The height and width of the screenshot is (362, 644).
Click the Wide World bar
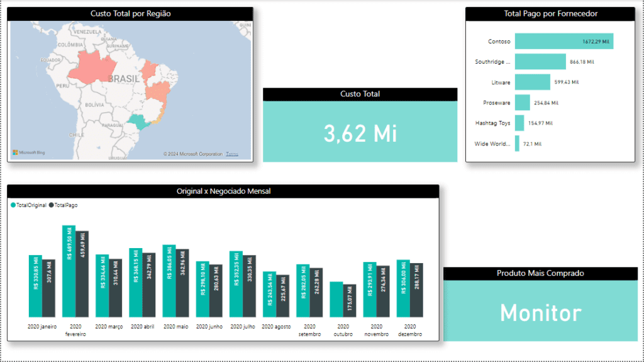click(517, 144)
